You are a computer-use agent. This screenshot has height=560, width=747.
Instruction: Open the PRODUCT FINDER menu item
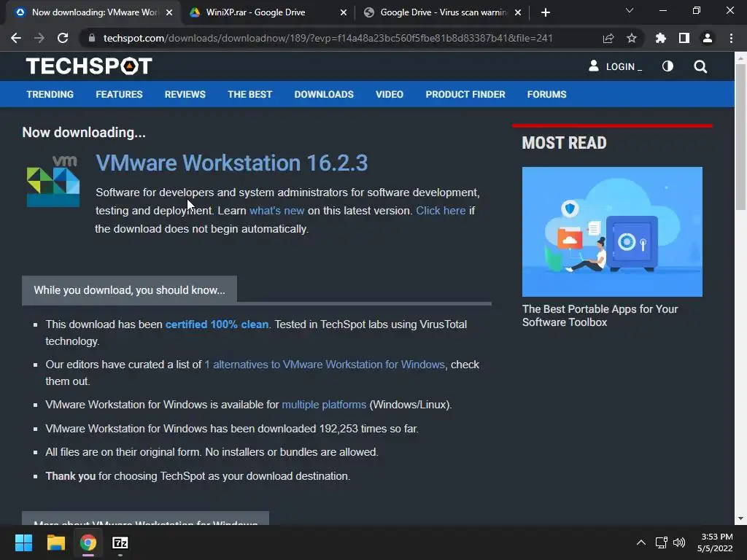pos(465,94)
